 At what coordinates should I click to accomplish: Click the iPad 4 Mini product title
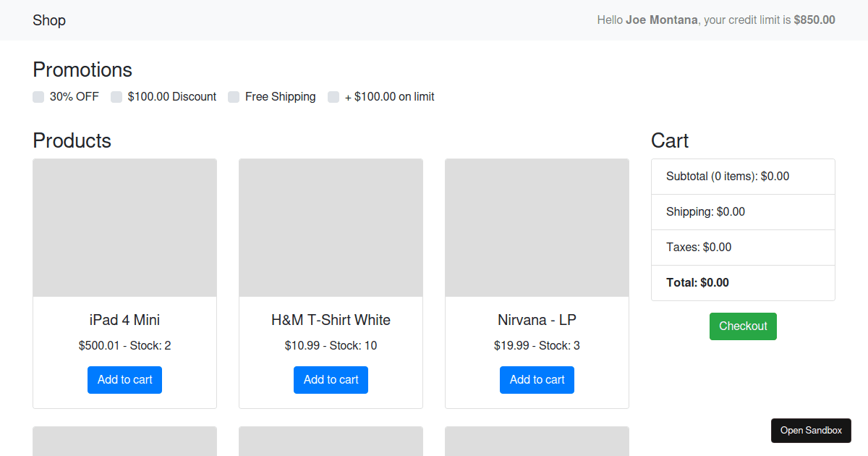124,319
